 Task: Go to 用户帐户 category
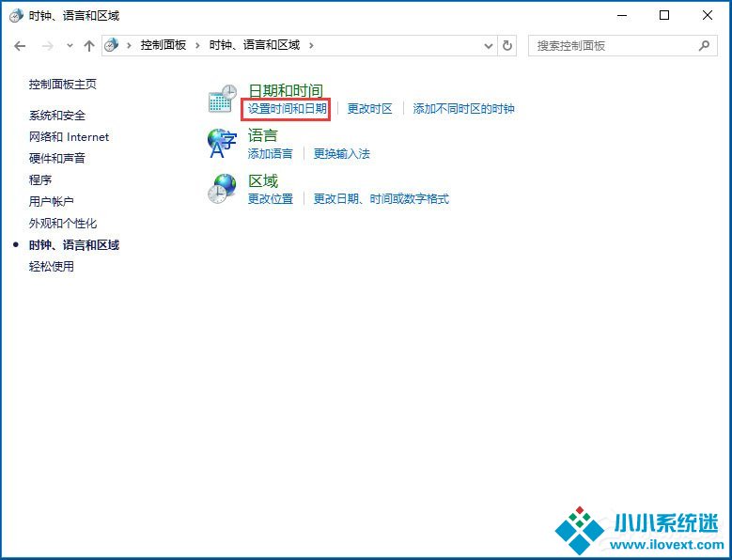[x=52, y=201]
